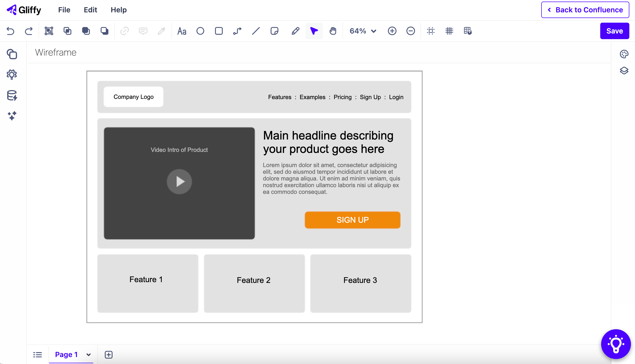Toggle the snap-to-grid table icon
The width and height of the screenshot is (635, 364).
click(468, 31)
